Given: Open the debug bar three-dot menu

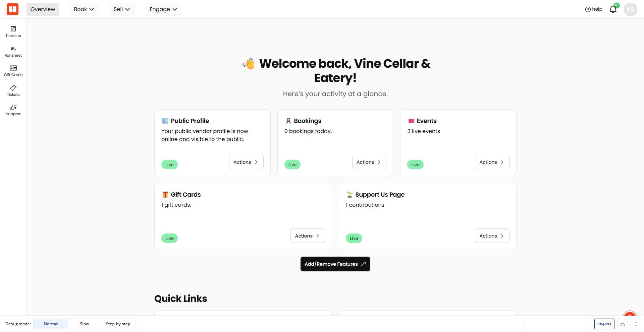Looking at the screenshot, I should tap(636, 324).
